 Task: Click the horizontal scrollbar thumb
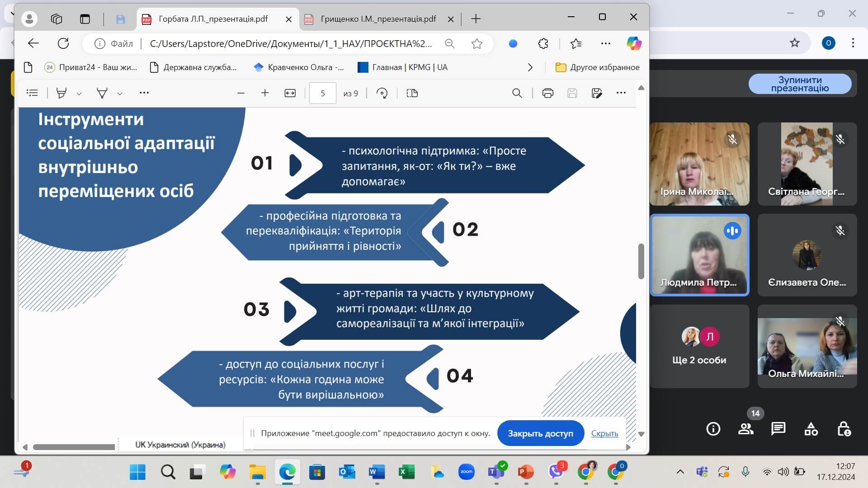click(74, 447)
